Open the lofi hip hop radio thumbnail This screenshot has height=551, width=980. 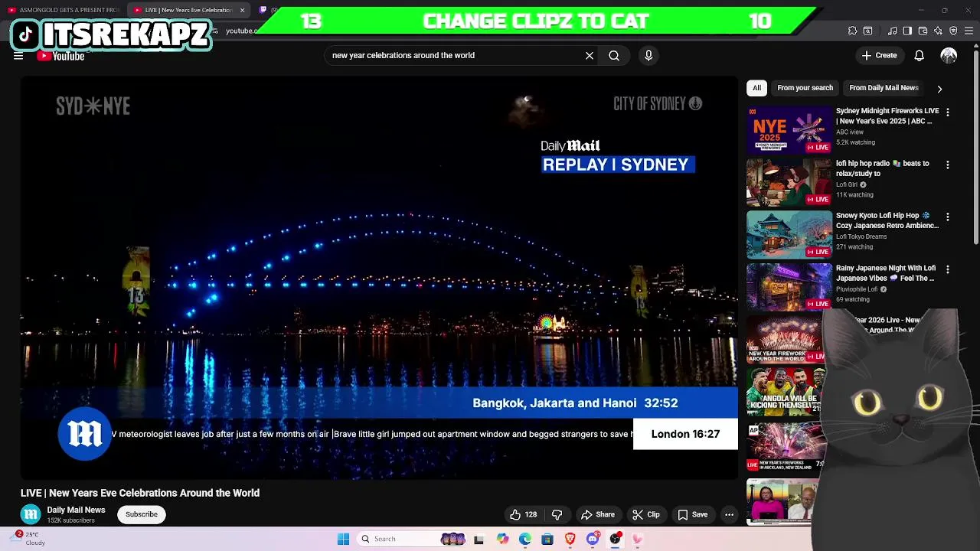click(x=789, y=182)
